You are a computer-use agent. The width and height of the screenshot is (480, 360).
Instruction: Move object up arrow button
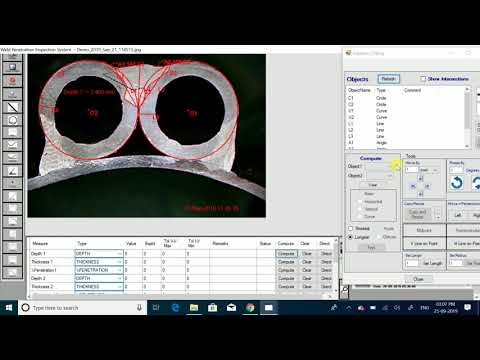[x=420, y=178]
